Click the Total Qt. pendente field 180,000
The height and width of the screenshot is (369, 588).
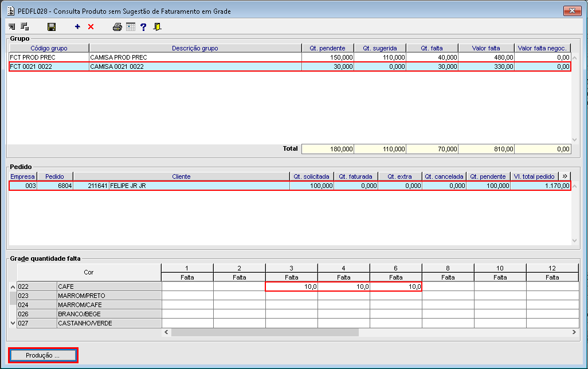point(328,149)
